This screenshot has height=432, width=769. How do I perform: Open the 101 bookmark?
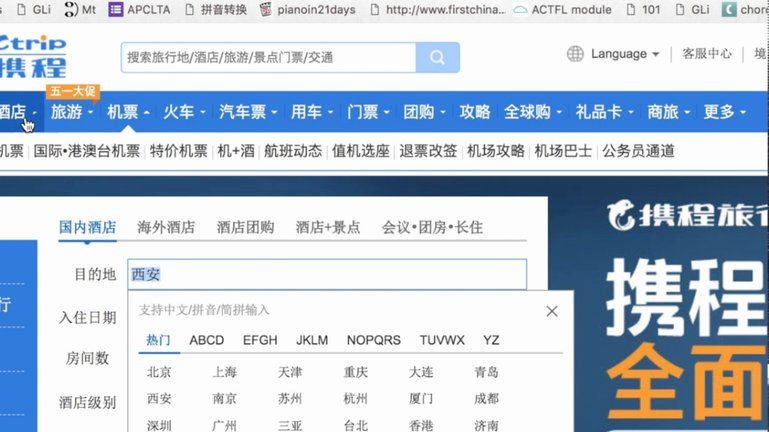click(643, 9)
